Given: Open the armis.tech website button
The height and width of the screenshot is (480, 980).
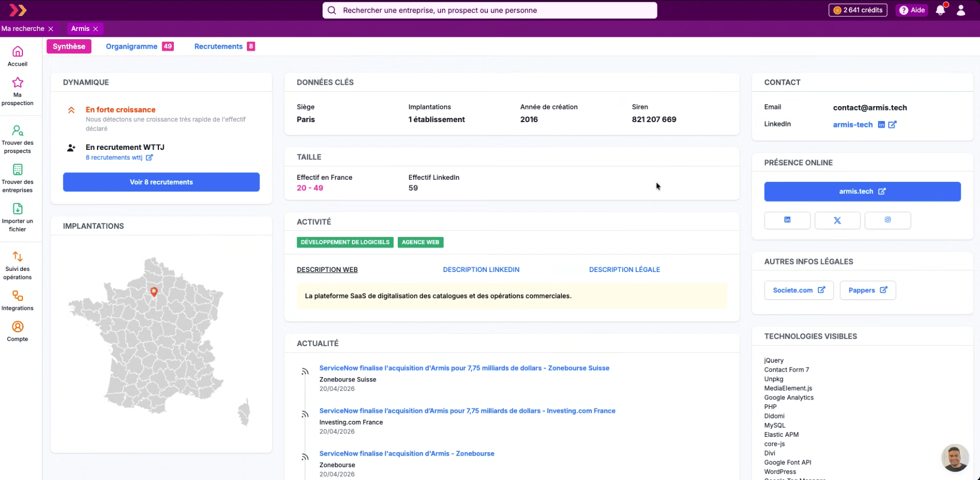Looking at the screenshot, I should (x=862, y=191).
